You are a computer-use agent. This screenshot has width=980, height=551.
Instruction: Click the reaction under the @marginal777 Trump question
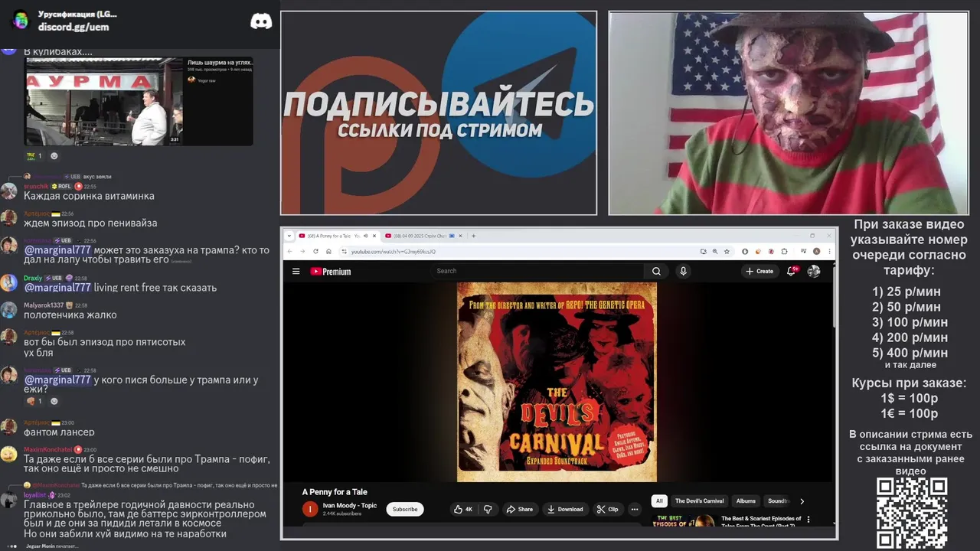[x=34, y=401]
